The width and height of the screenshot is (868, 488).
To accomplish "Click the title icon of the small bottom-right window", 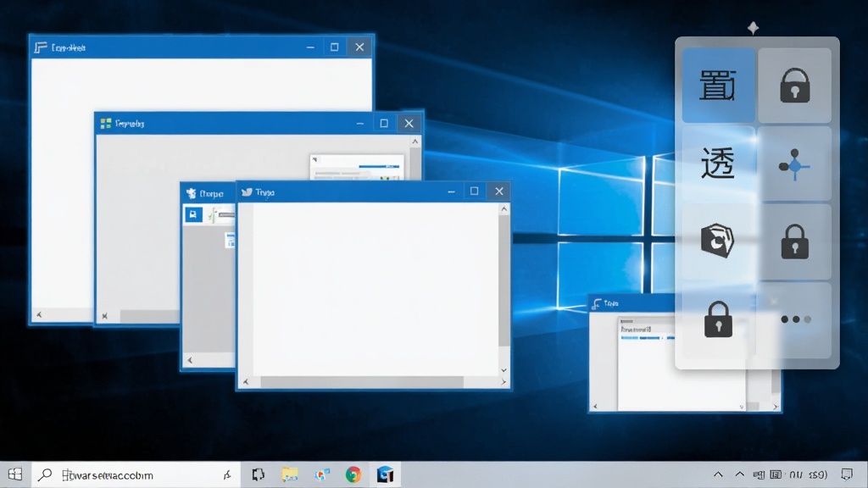I will pos(597,303).
